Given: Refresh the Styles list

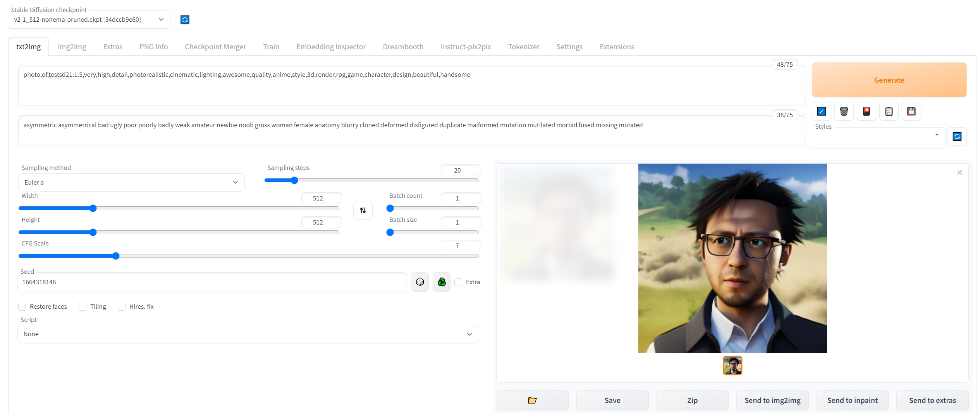Looking at the screenshot, I should tap(957, 137).
